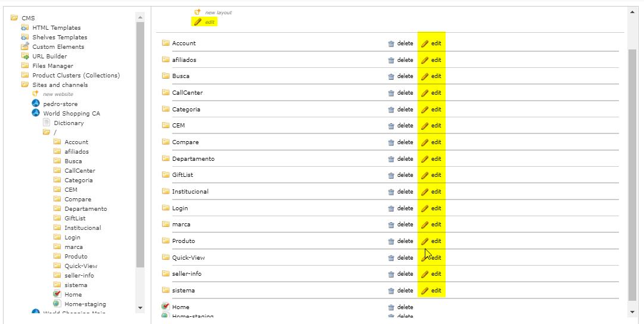Open the Shelves Templates tree node

click(60, 38)
